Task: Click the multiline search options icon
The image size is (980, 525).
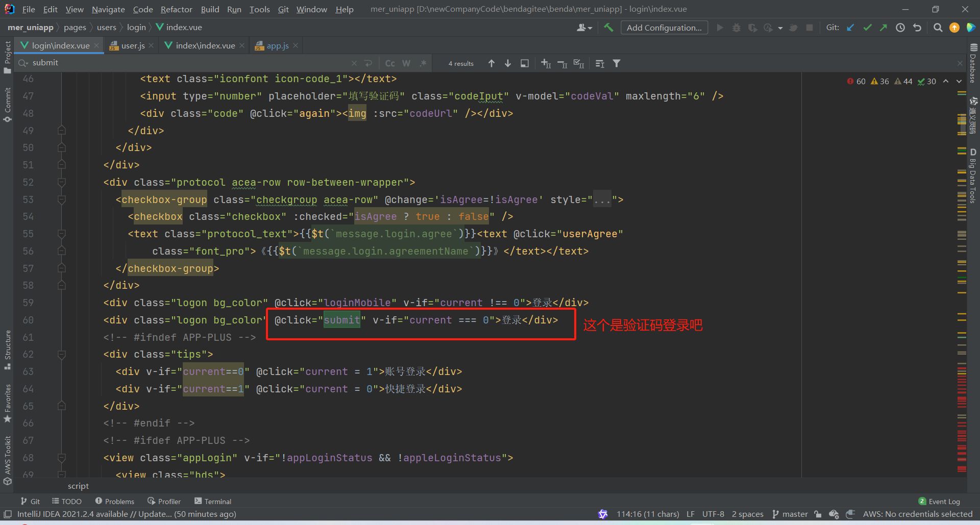Action: click(600, 63)
